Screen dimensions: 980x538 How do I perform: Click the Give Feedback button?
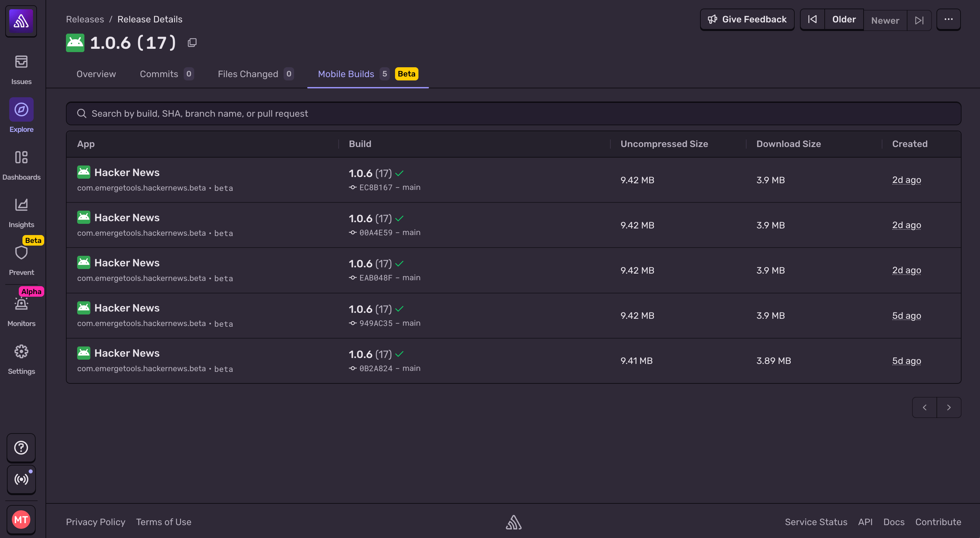(x=747, y=19)
